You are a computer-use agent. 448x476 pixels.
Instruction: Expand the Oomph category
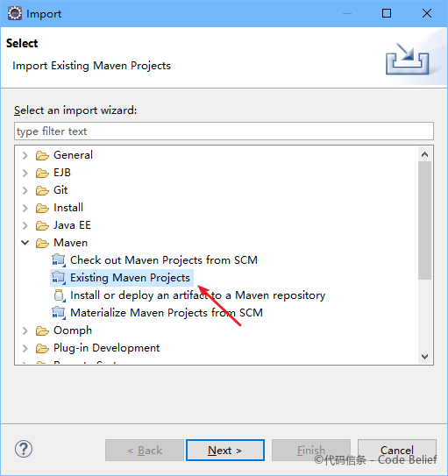(25, 330)
